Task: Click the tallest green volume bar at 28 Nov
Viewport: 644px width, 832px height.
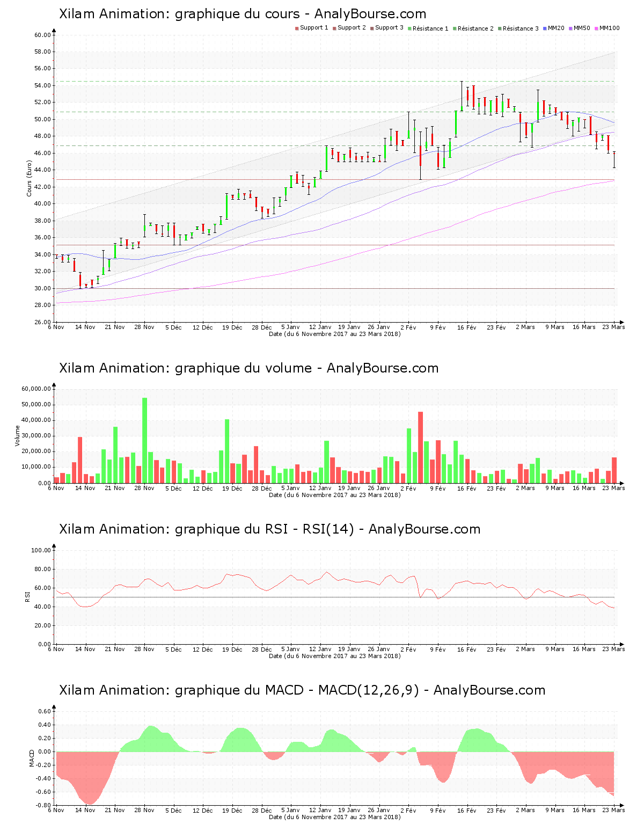Action: (144, 440)
